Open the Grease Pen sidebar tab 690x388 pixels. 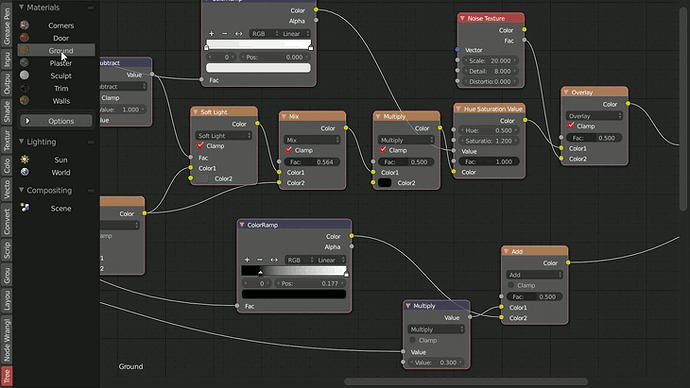pyautogui.click(x=7, y=25)
